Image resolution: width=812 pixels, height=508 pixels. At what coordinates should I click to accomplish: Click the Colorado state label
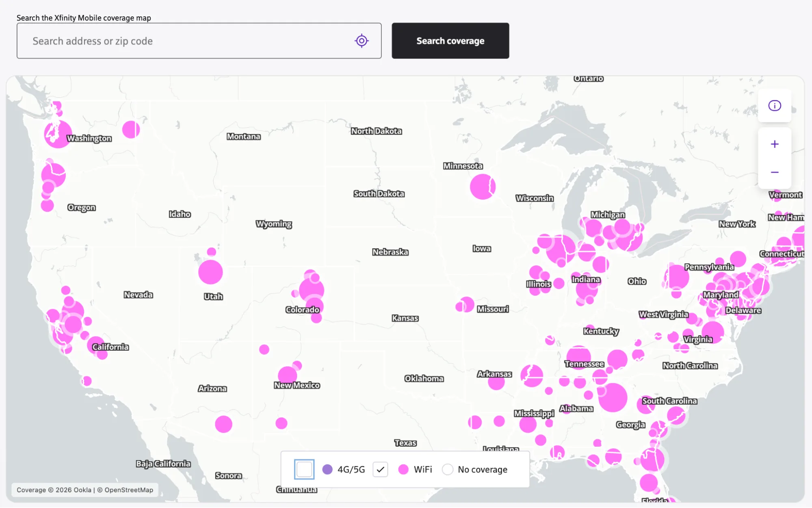point(302,310)
